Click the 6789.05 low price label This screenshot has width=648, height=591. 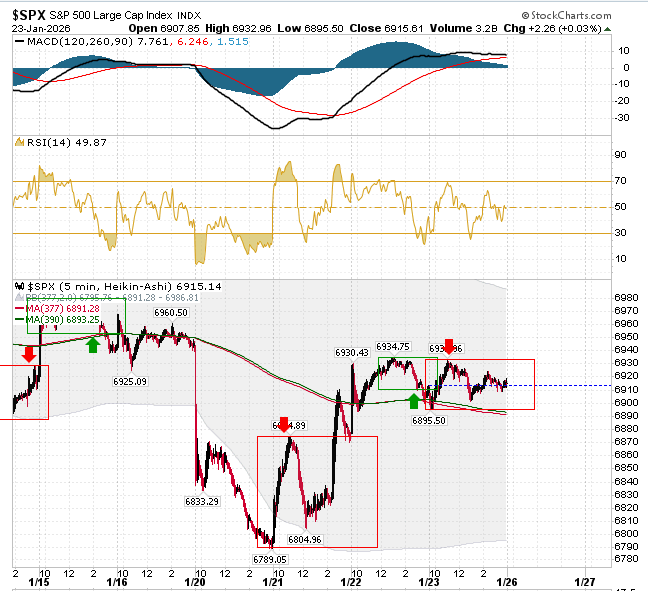click(x=269, y=559)
